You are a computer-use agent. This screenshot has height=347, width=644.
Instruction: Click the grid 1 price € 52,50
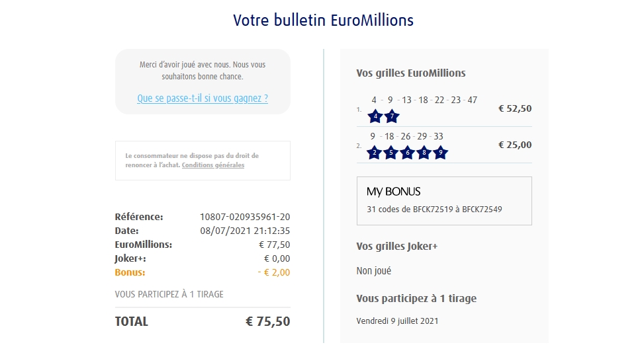(515, 109)
